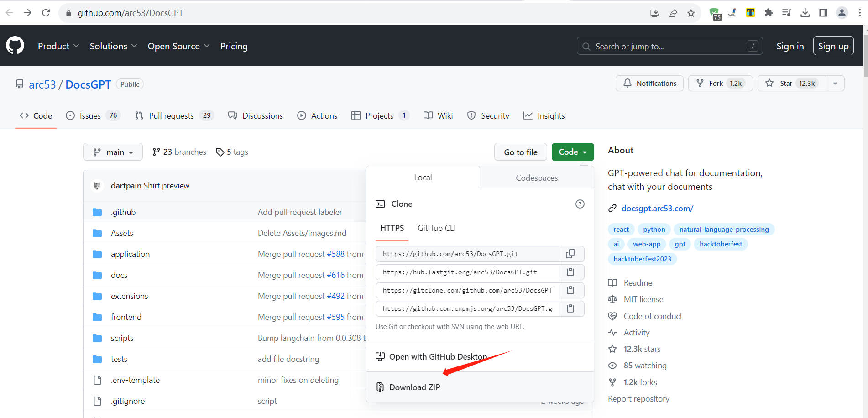Select the hacktoberfest2023 topic tag
The height and width of the screenshot is (418, 868).
pyautogui.click(x=642, y=259)
